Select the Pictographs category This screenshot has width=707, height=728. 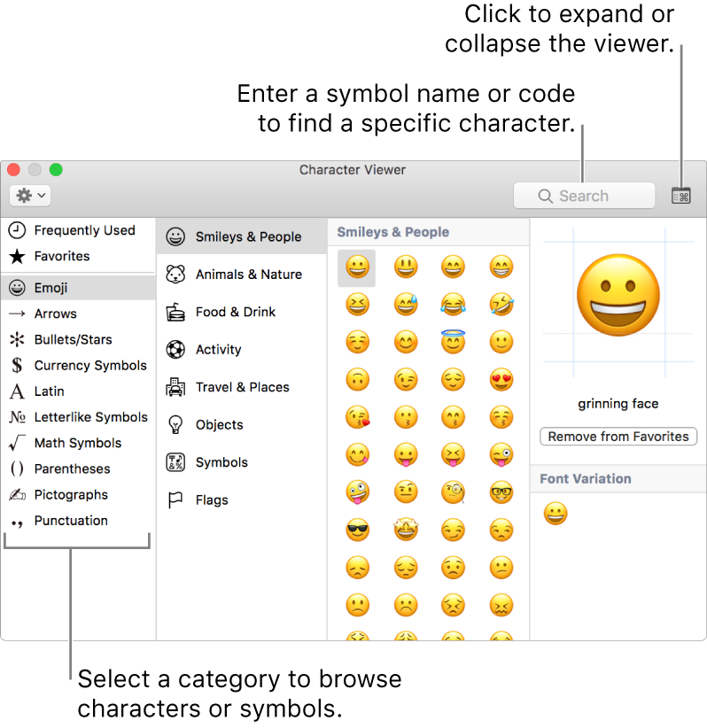(x=70, y=494)
